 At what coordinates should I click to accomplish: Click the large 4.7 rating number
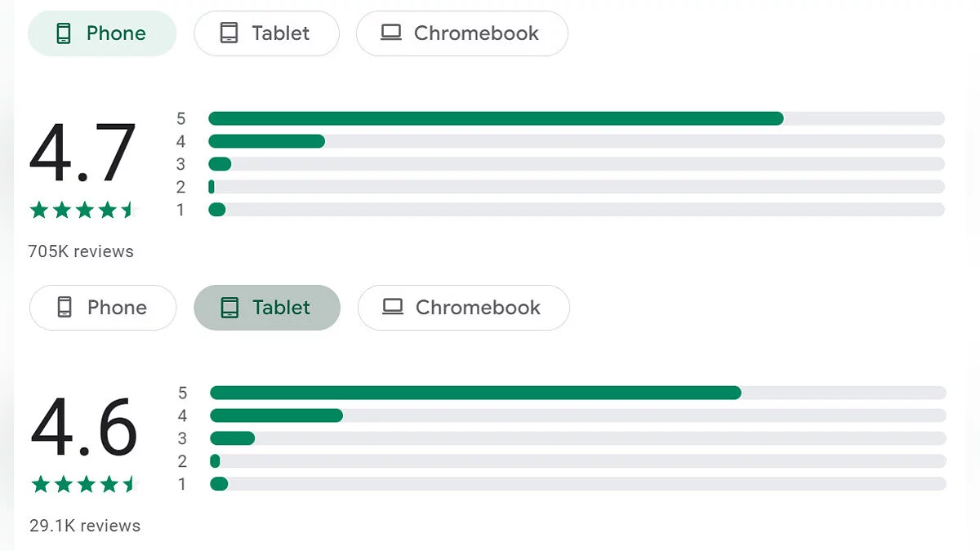click(82, 153)
